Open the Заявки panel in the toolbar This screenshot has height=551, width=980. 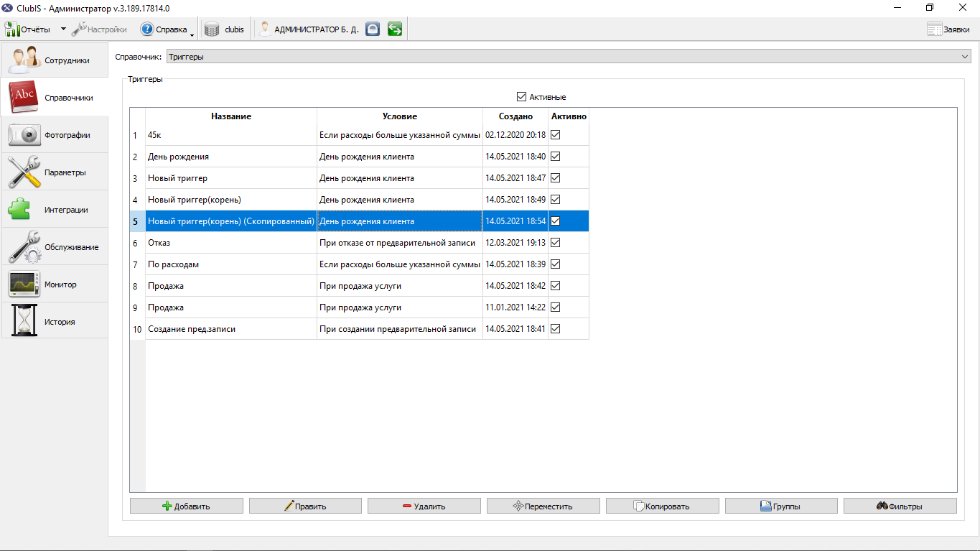click(x=948, y=29)
